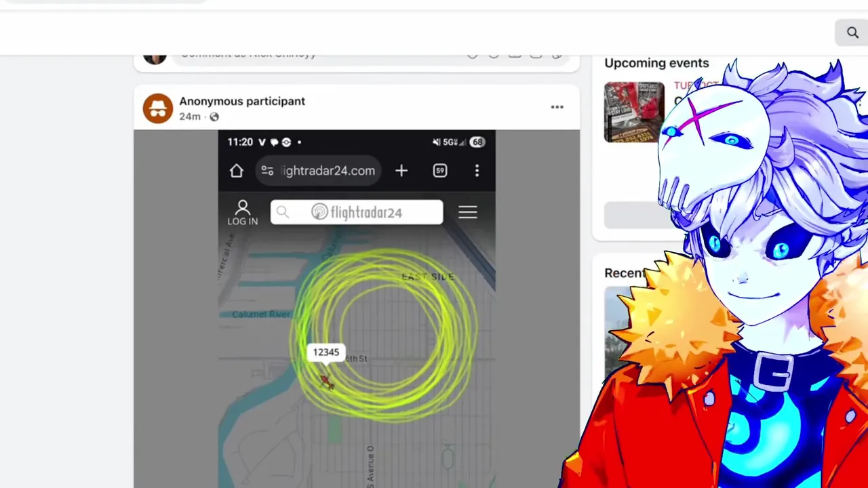Viewport: 868px width, 488px height.
Task: Open the upcoming event thumbnail image
Action: pyautogui.click(x=634, y=112)
